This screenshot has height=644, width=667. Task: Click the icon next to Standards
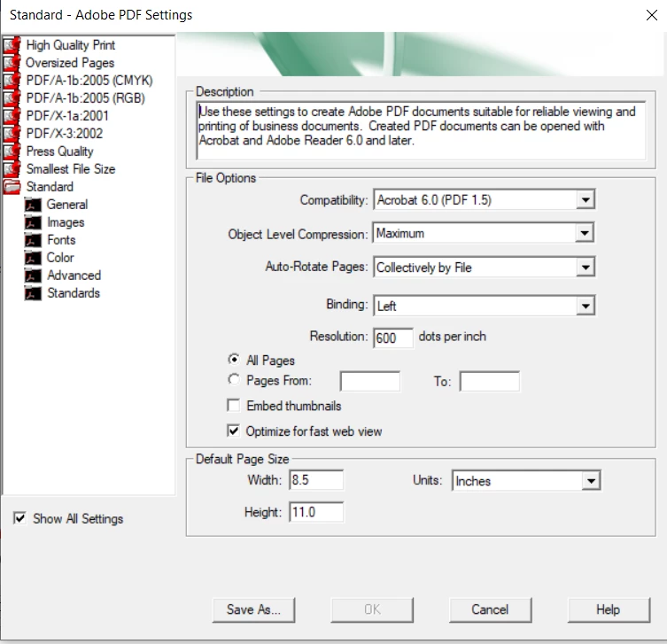click(x=33, y=293)
